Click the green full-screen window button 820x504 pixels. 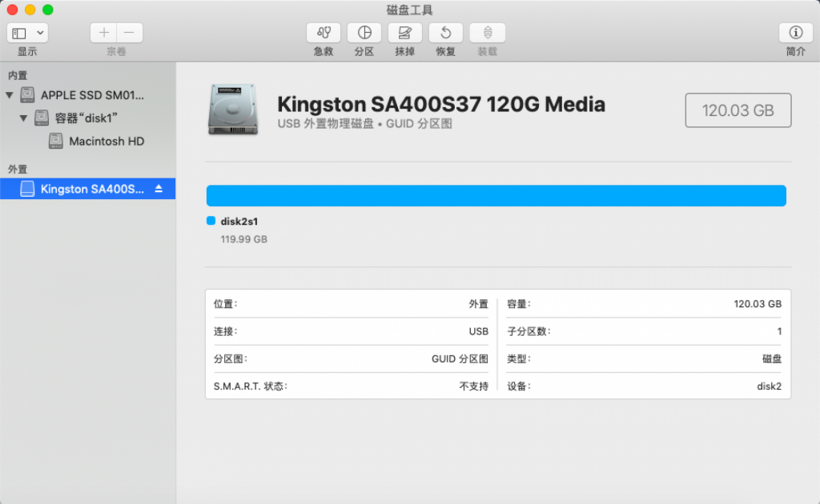[48, 10]
